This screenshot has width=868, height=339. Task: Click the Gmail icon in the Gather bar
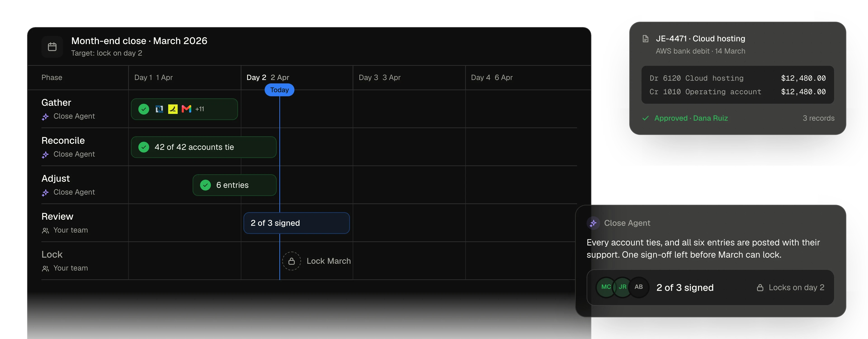click(x=186, y=109)
